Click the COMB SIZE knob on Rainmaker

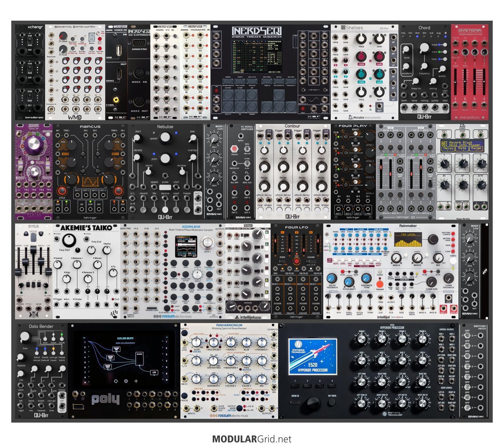(432, 282)
